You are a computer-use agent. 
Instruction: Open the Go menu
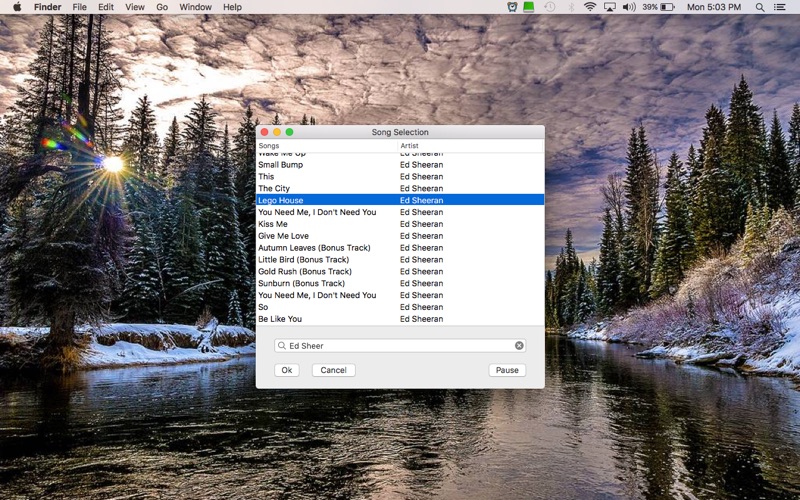pos(162,7)
